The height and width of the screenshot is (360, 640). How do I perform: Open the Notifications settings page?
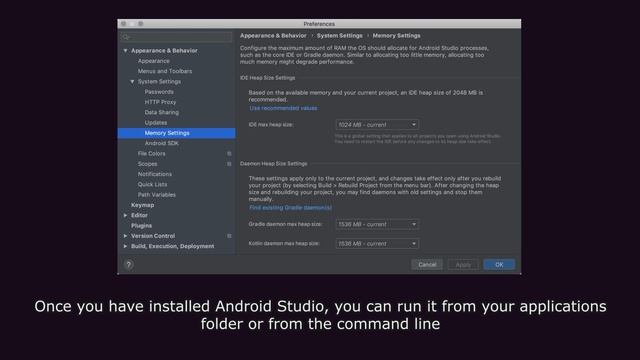[x=155, y=174]
